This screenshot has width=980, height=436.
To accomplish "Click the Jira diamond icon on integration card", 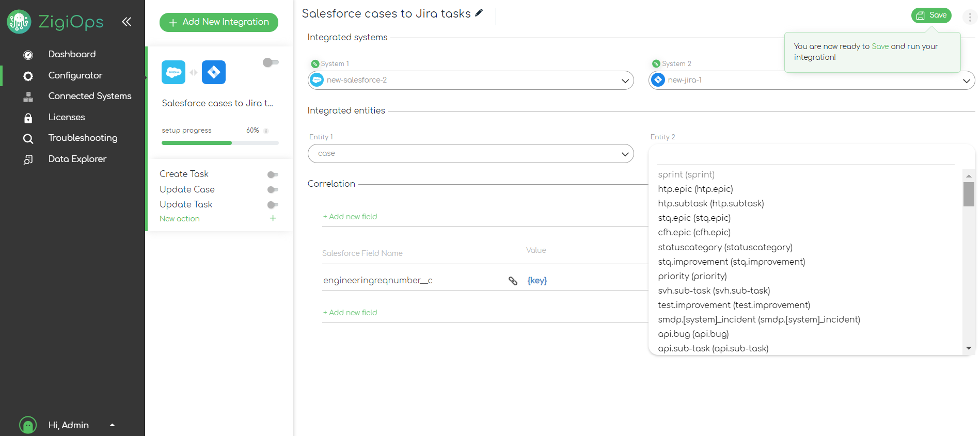I will (x=214, y=72).
